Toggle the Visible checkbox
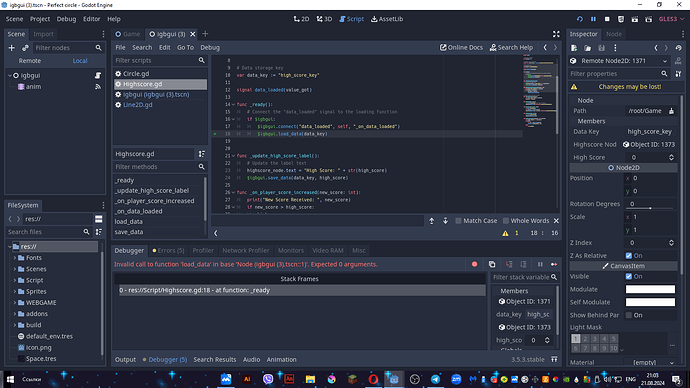 [629, 276]
